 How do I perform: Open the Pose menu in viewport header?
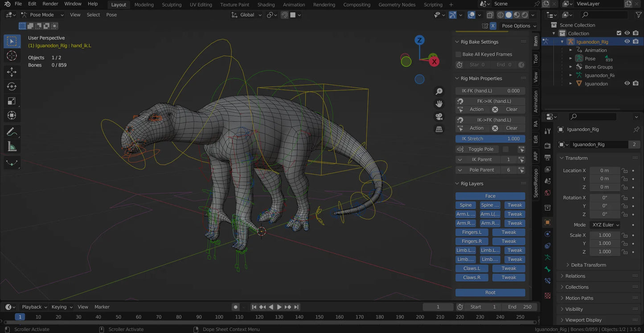point(111,15)
